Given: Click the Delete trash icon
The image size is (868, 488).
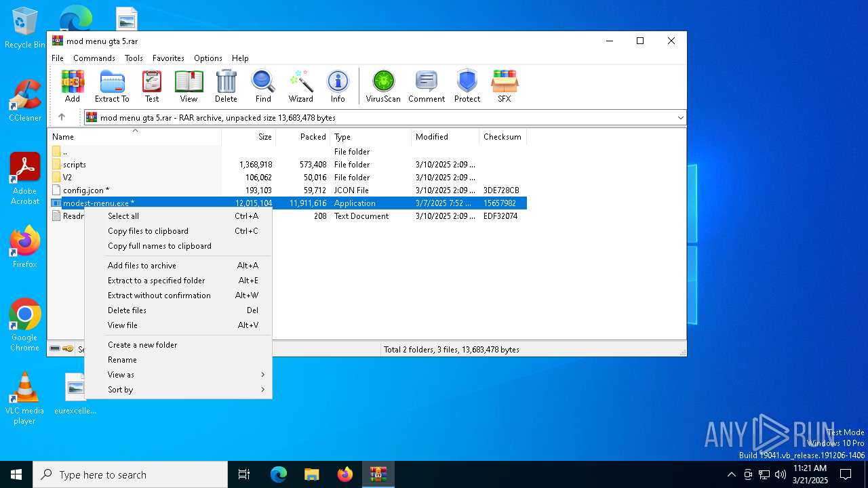Looking at the screenshot, I should 226,86.
